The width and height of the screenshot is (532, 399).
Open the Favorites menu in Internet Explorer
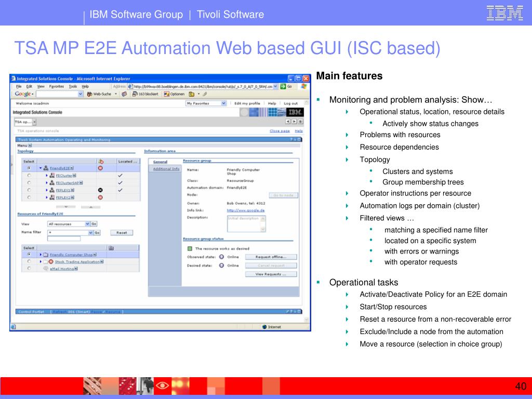click(x=56, y=87)
